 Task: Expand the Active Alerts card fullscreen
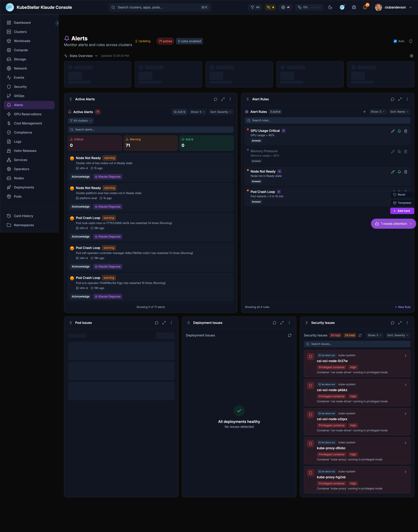click(x=223, y=99)
